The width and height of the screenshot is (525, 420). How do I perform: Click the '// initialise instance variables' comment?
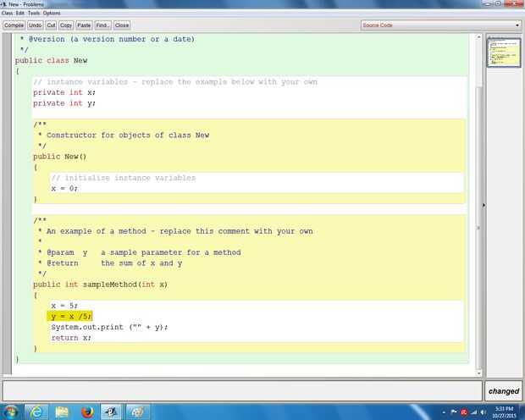coord(124,178)
